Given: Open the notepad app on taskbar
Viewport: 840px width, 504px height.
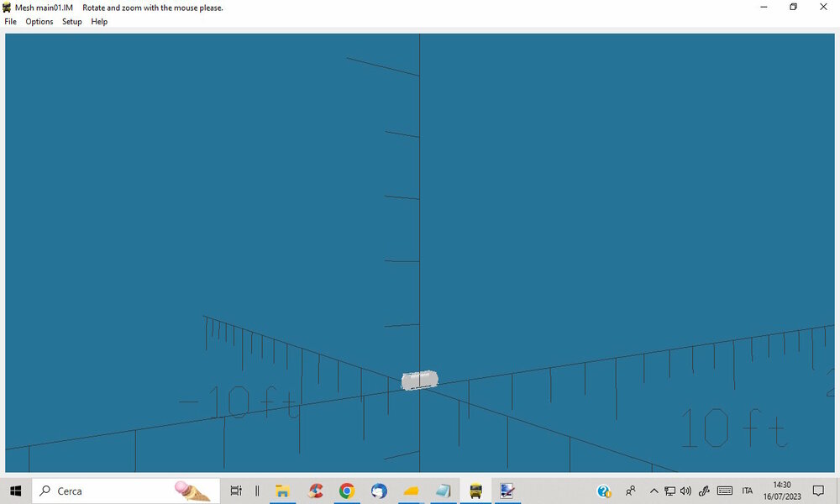Looking at the screenshot, I should tap(443, 491).
